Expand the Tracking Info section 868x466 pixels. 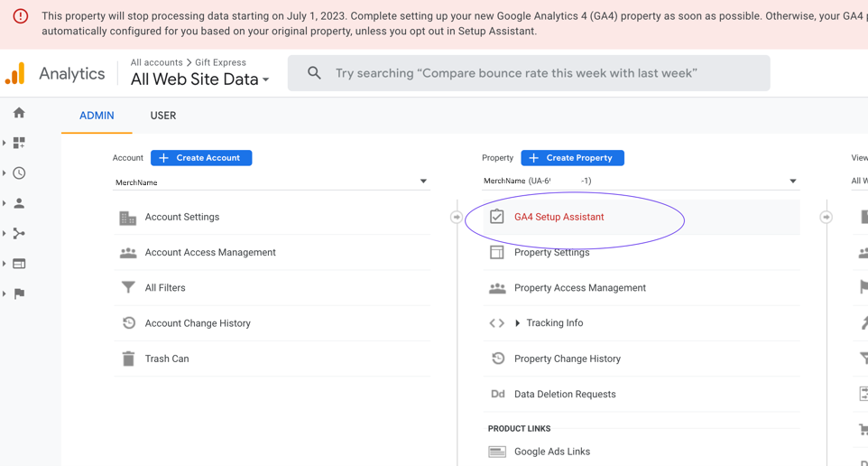click(x=517, y=323)
